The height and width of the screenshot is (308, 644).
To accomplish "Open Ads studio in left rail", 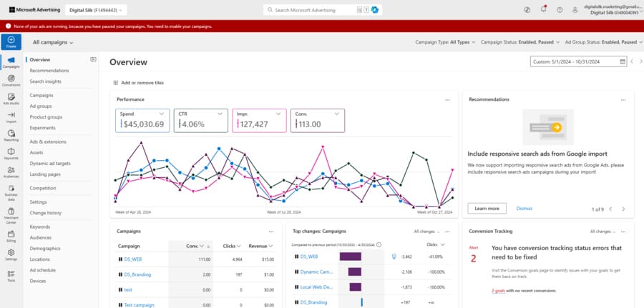I will pyautogui.click(x=11, y=99).
